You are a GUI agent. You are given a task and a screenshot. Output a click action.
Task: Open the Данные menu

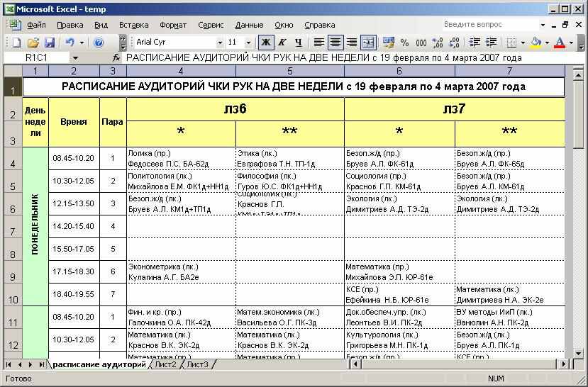[250, 25]
